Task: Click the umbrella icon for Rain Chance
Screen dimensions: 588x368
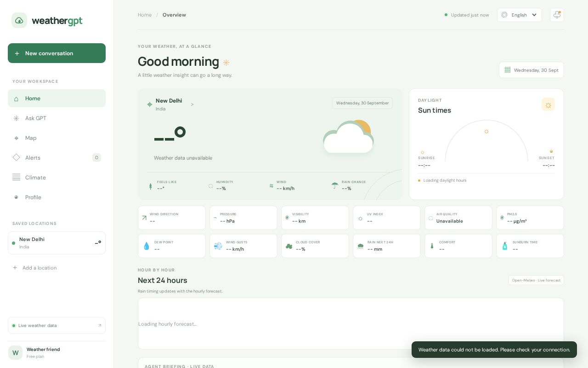Action: click(335, 185)
